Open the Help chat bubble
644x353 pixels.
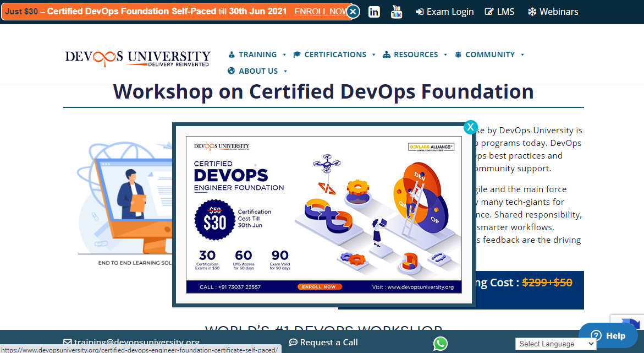pyautogui.click(x=608, y=335)
